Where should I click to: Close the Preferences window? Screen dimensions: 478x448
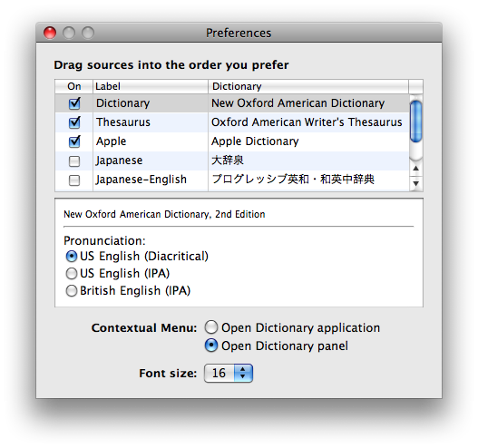(x=50, y=33)
